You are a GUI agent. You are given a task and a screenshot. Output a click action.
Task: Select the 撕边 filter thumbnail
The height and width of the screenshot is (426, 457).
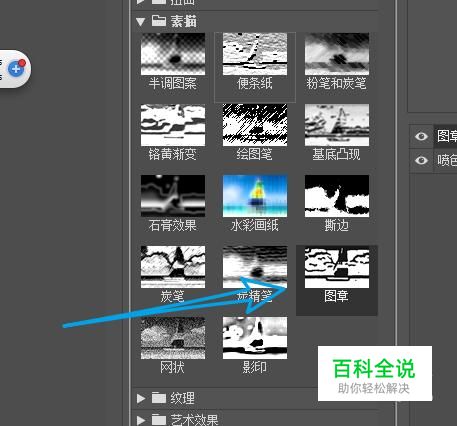point(337,196)
